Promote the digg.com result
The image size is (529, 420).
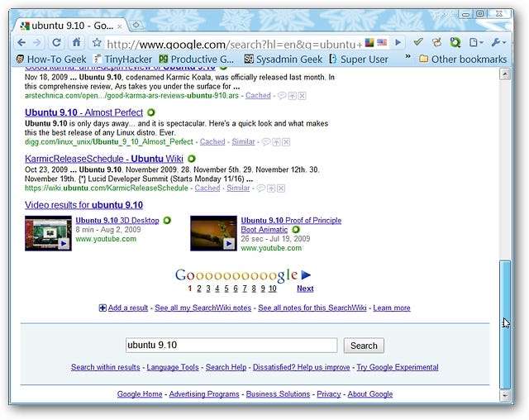click(276, 142)
